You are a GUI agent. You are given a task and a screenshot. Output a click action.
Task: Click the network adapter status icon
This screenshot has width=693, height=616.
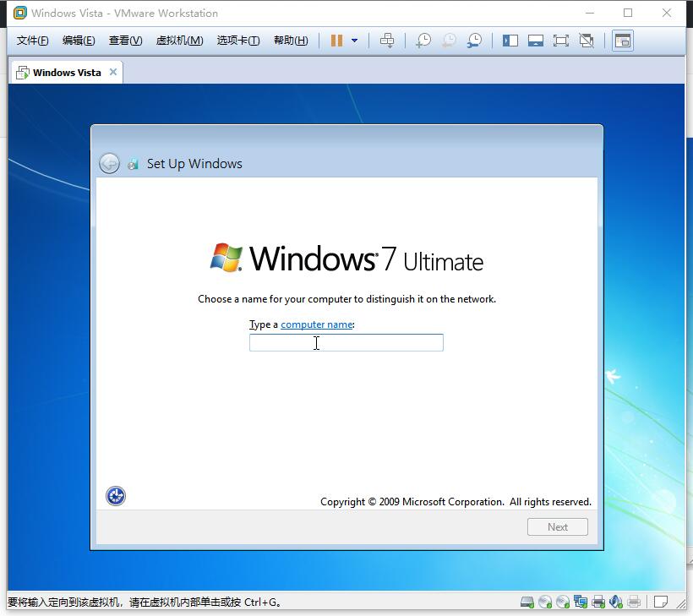[581, 602]
